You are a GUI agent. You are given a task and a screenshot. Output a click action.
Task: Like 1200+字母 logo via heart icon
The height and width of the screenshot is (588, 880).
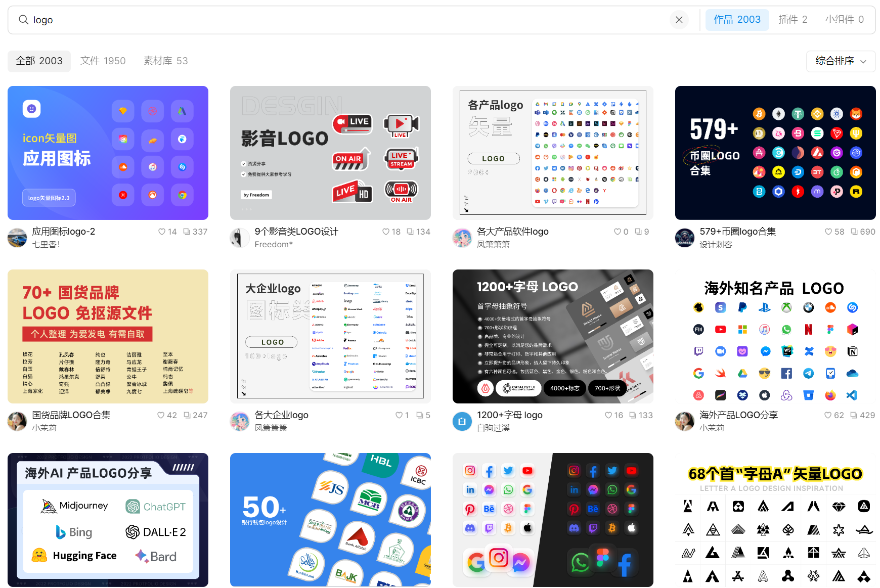pyautogui.click(x=608, y=415)
